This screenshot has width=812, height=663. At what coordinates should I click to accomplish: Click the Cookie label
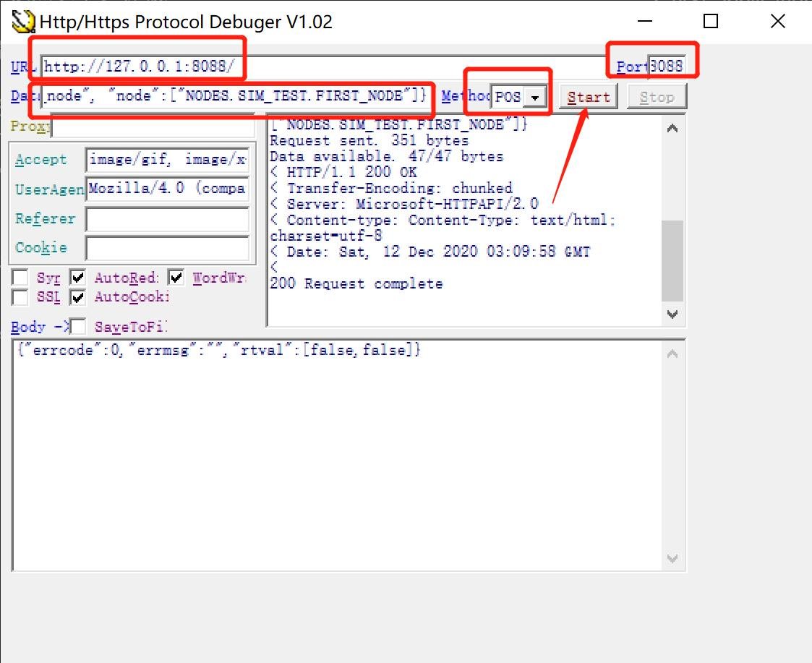[x=41, y=247]
